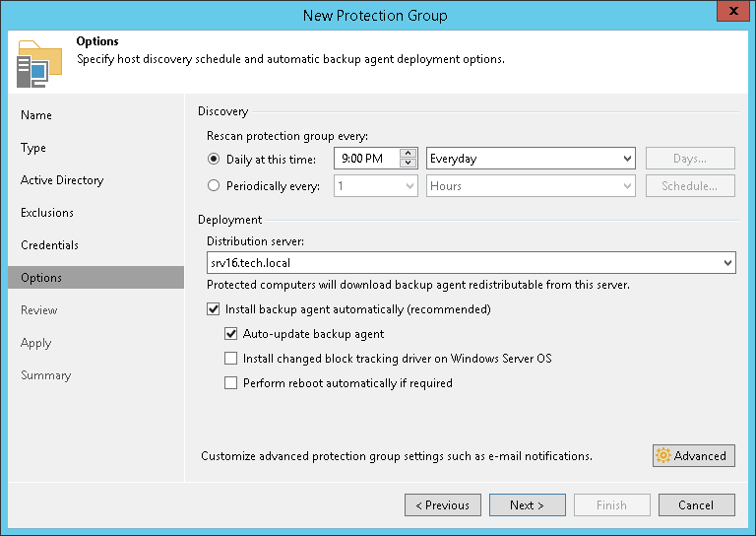Go to the Name step

coord(36,115)
